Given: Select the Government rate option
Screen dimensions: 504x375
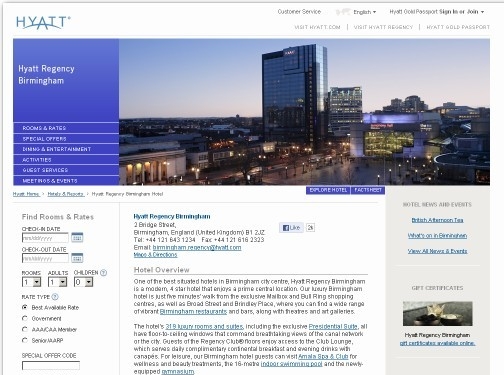Looking at the screenshot, I should pyautogui.click(x=25, y=318).
